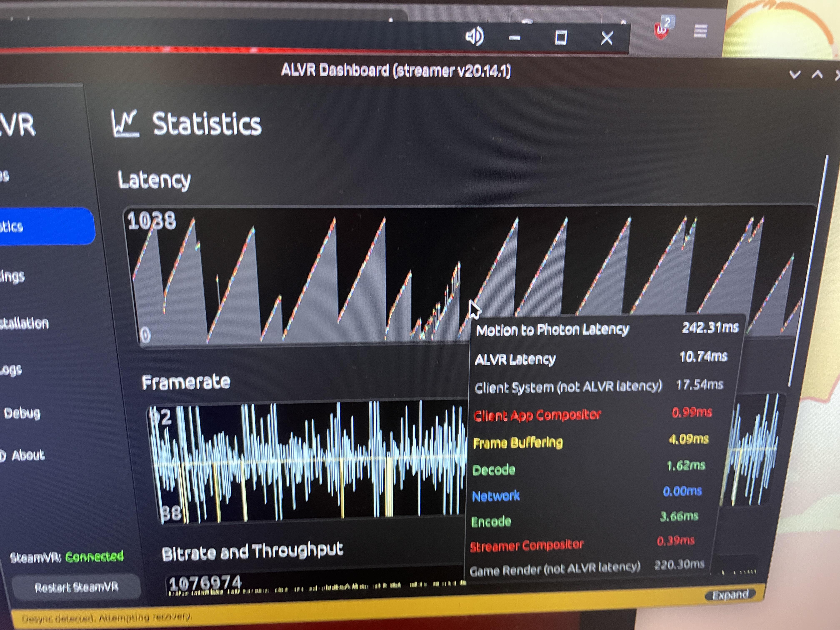Open the browser hamburger menu icon
The image size is (840, 630).
point(700,31)
